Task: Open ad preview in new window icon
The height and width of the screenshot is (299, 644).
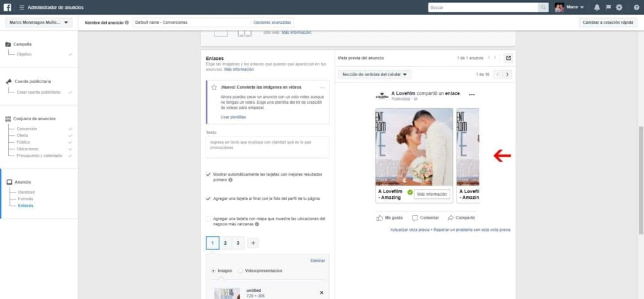Action: [508, 58]
